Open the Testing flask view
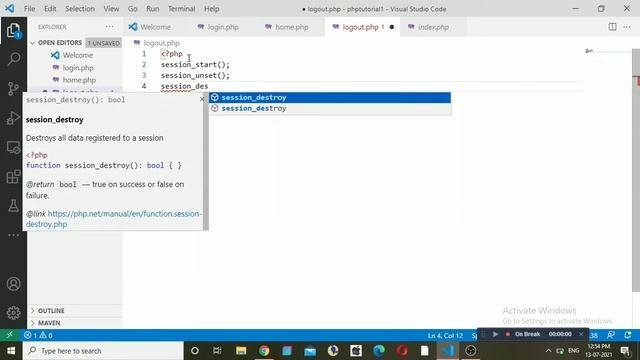 tap(13, 206)
